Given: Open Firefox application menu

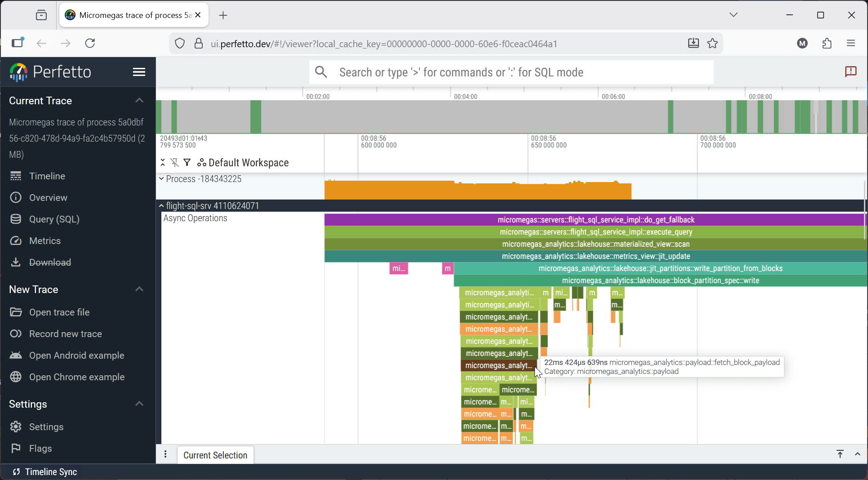Looking at the screenshot, I should (851, 43).
